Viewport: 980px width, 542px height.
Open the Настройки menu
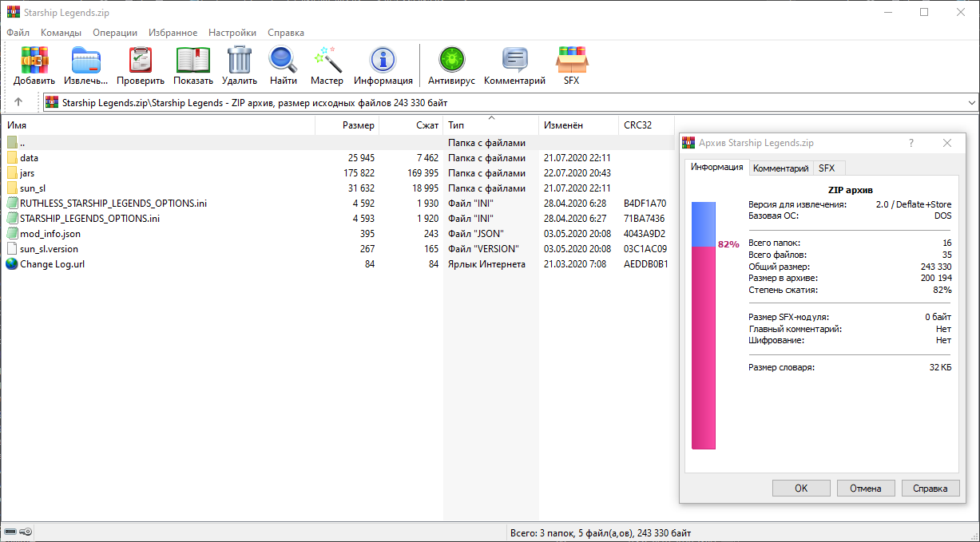(x=232, y=33)
